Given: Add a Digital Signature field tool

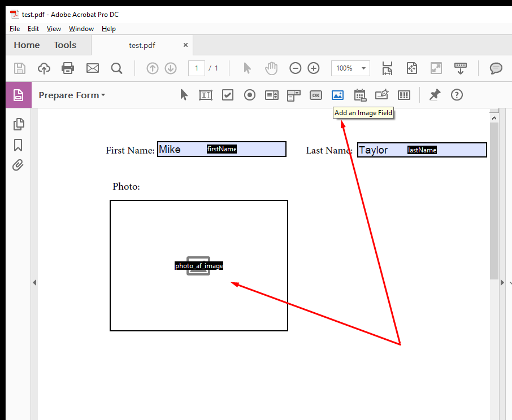Looking at the screenshot, I should pyautogui.click(x=381, y=95).
